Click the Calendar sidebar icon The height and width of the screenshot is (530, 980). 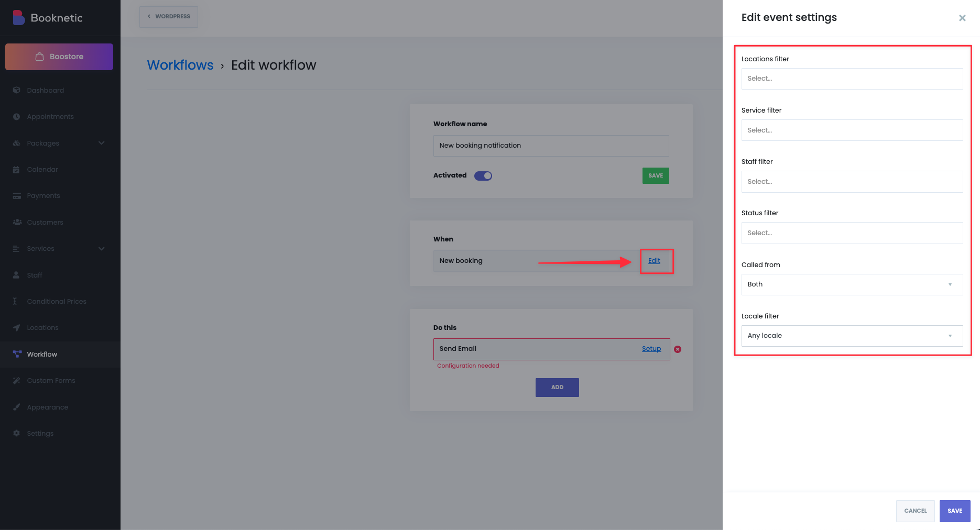[16, 169]
